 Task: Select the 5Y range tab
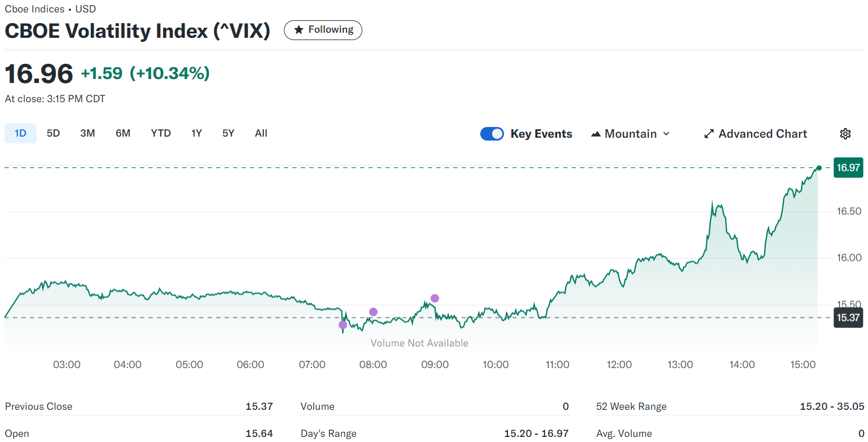click(228, 133)
